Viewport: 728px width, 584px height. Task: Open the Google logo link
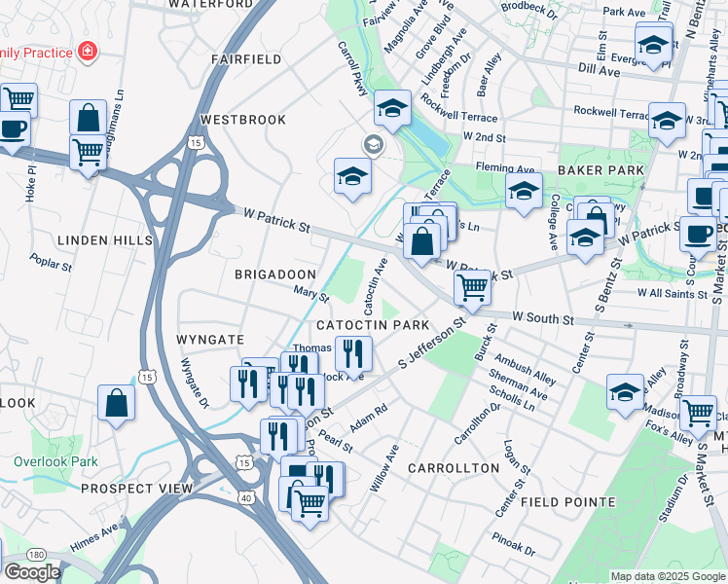[32, 572]
